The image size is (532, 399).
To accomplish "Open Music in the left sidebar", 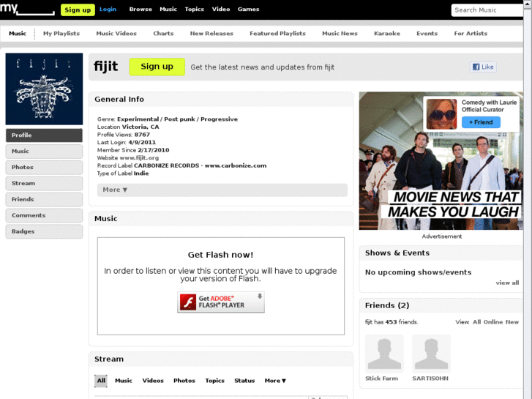I will coord(44,151).
